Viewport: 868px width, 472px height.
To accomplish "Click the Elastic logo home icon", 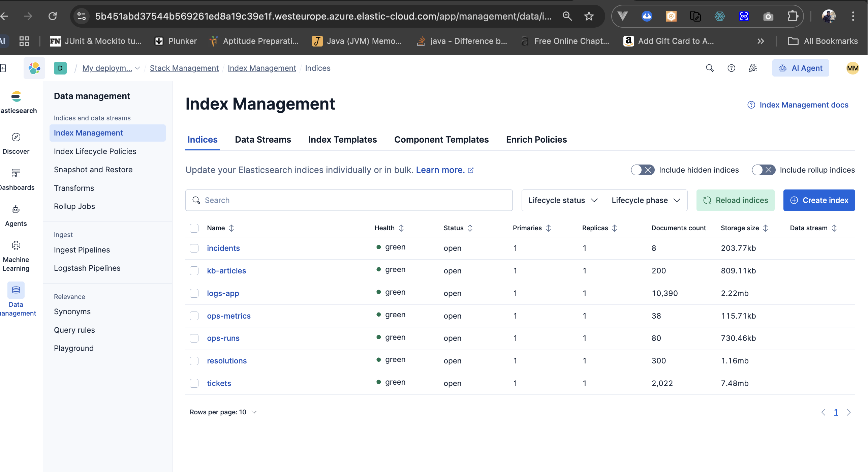I will (x=34, y=68).
